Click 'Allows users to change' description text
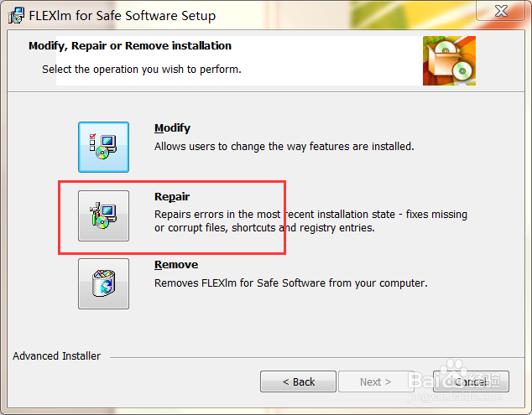 pos(284,147)
